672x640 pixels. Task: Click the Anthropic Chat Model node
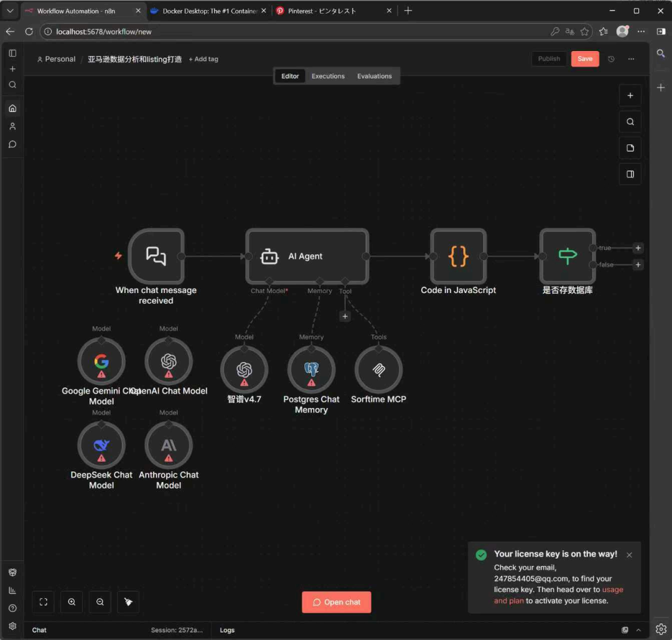169,445
